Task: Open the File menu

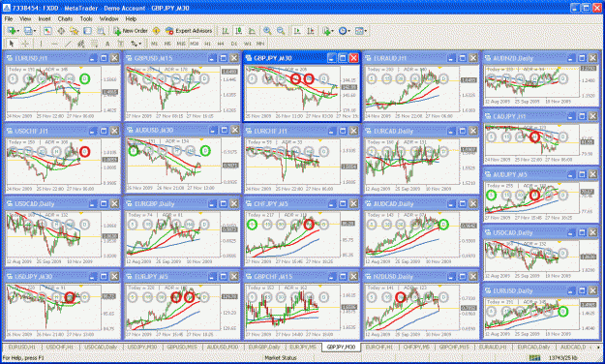Action: coord(9,18)
